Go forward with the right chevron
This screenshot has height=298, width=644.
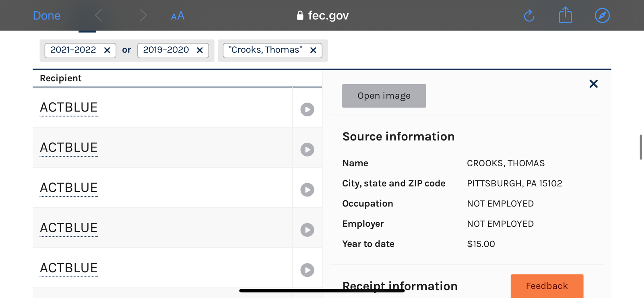143,16
